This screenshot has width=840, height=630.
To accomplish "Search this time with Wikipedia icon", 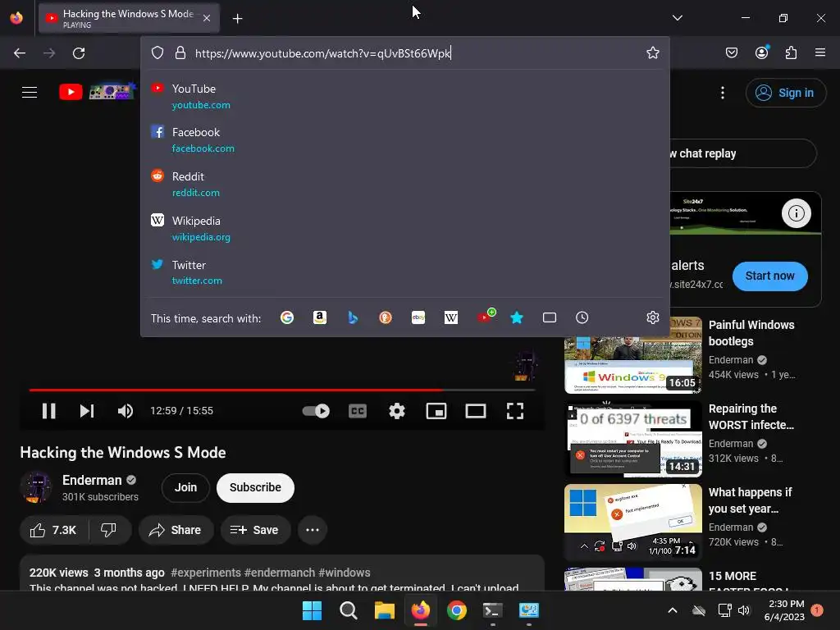I will coord(451,317).
